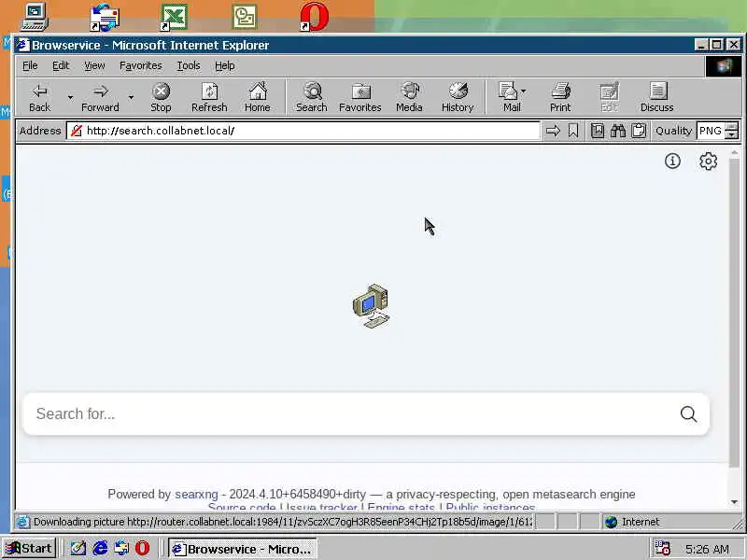Select the desktop icon between Excel and Opera

pos(245,17)
